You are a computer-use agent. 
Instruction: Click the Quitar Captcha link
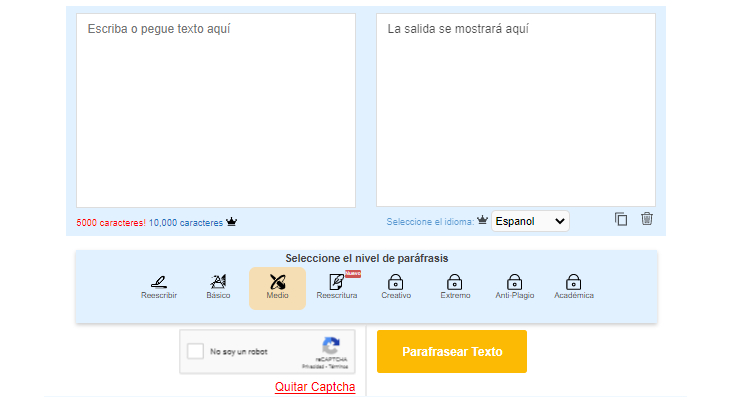pyautogui.click(x=314, y=387)
